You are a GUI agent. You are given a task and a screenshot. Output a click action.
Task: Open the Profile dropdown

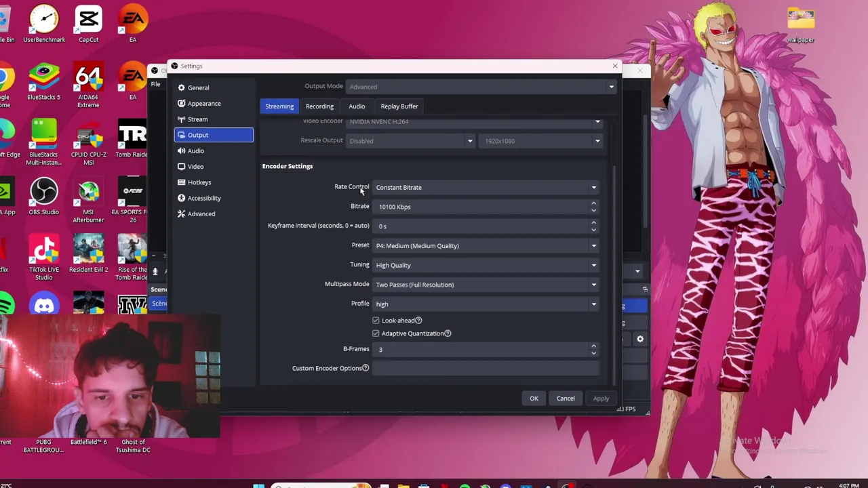tap(486, 304)
